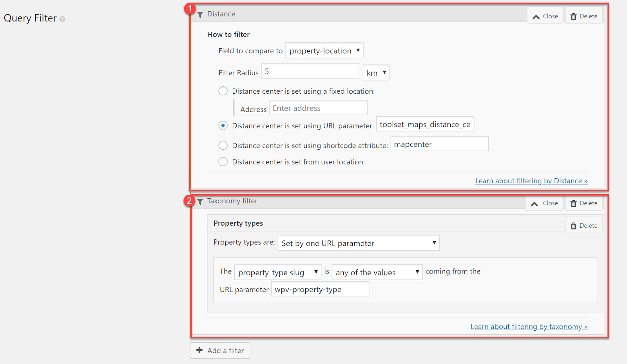Open the Field to compare to dropdown
This screenshot has height=364, width=627.
(x=324, y=50)
